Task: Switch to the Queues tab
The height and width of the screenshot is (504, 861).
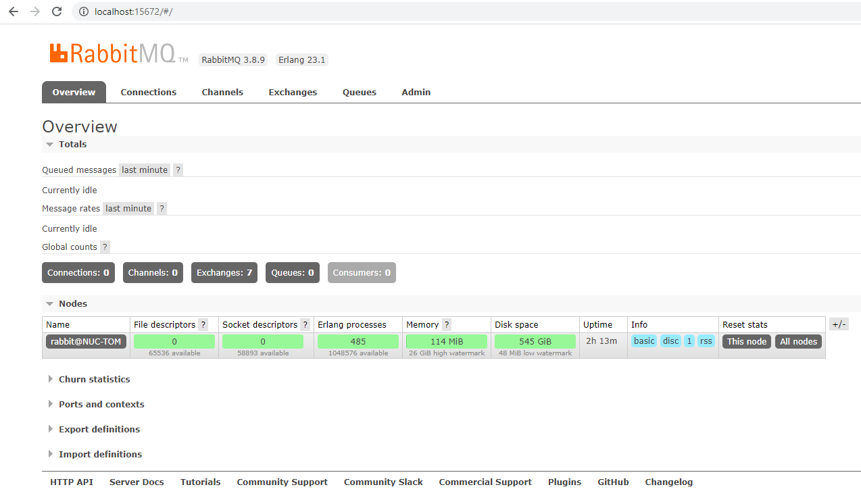Action: (x=359, y=93)
